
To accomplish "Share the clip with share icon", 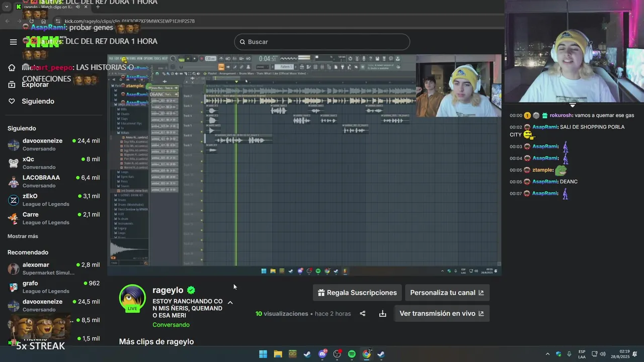I will pos(362,314).
